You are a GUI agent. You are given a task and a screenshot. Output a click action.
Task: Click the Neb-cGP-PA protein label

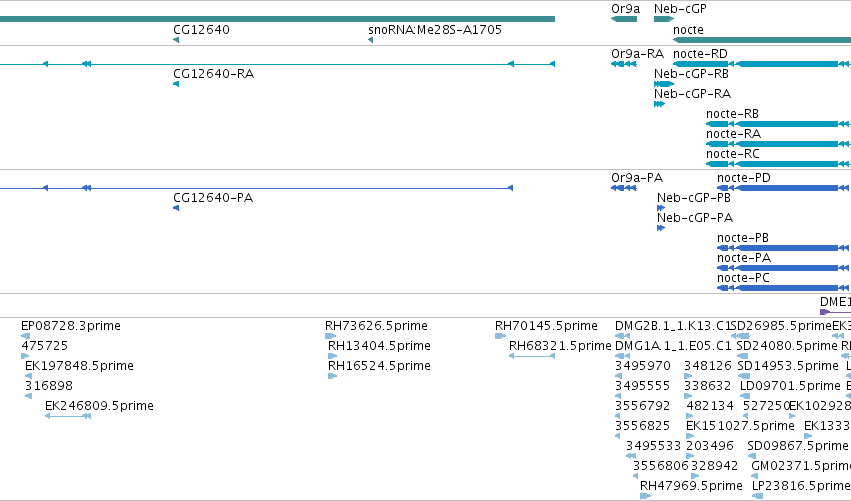(695, 218)
